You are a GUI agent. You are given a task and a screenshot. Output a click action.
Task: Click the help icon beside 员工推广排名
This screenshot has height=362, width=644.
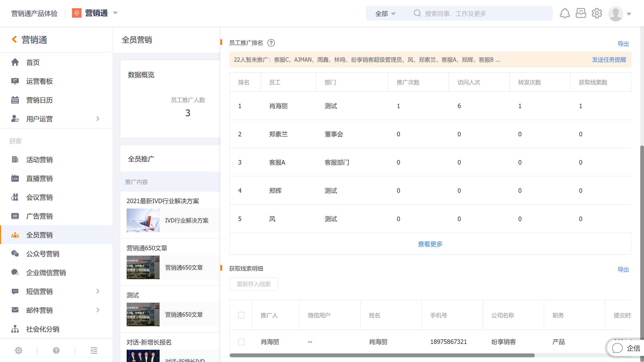pos(271,43)
